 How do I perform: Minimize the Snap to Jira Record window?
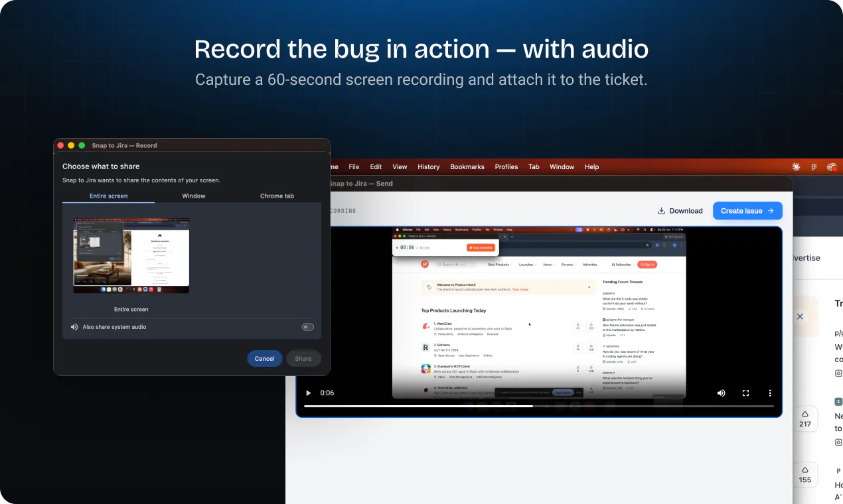[x=71, y=145]
